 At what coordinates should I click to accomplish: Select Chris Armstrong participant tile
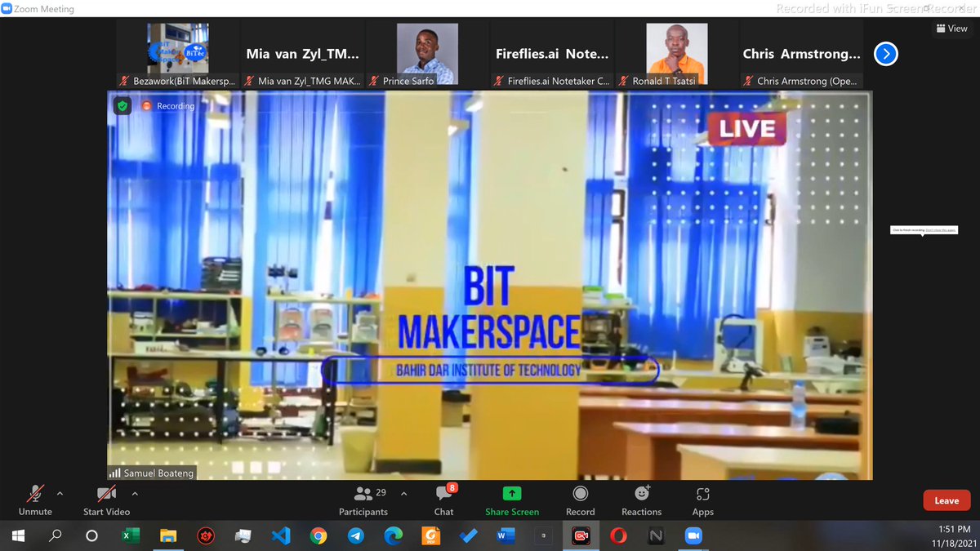point(802,55)
